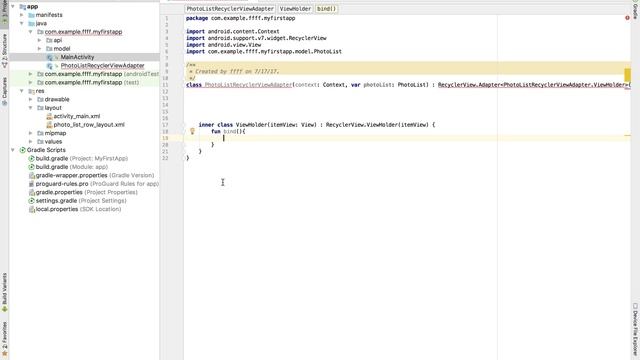
Task: Click the intention lightbulb on line 18
Action: pos(192,131)
